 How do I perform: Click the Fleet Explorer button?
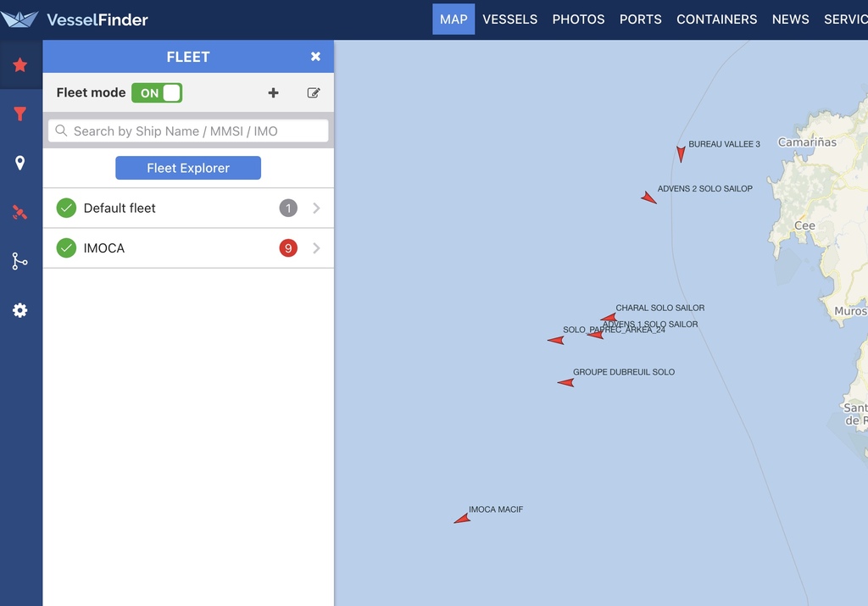tap(188, 168)
